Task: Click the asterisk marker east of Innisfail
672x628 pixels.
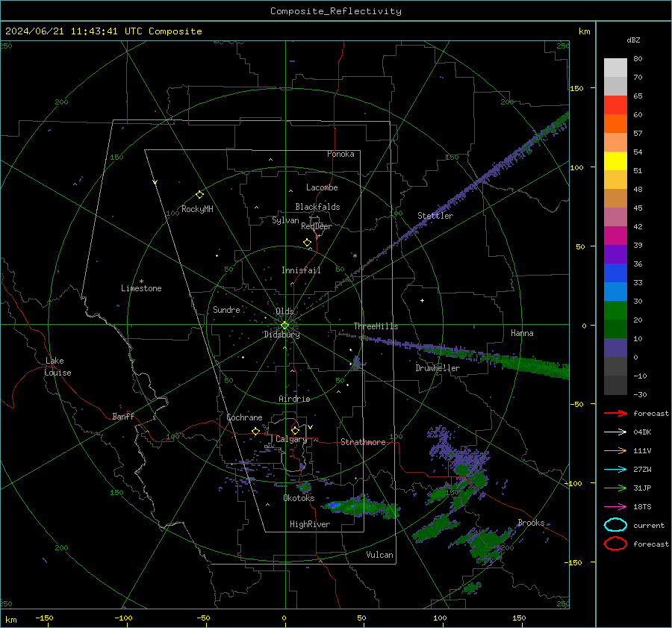Action: tap(355, 256)
